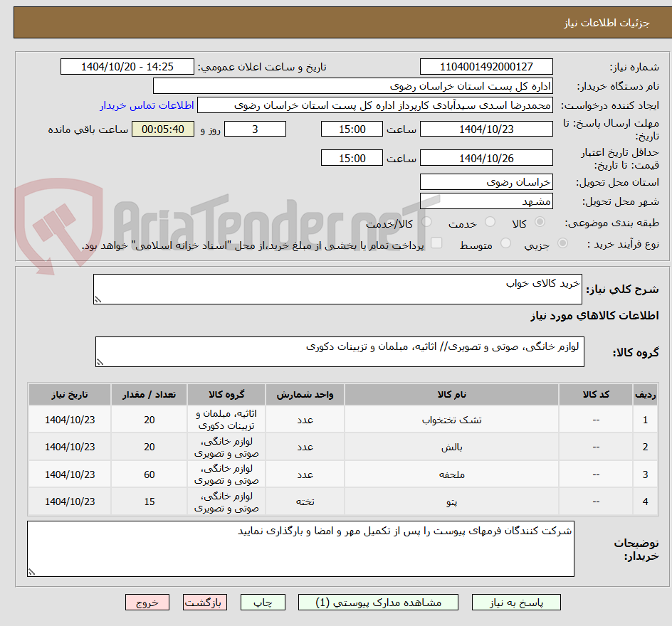Click the 'گروه کالا' column header
The width and height of the screenshot is (672, 626).
(x=226, y=394)
